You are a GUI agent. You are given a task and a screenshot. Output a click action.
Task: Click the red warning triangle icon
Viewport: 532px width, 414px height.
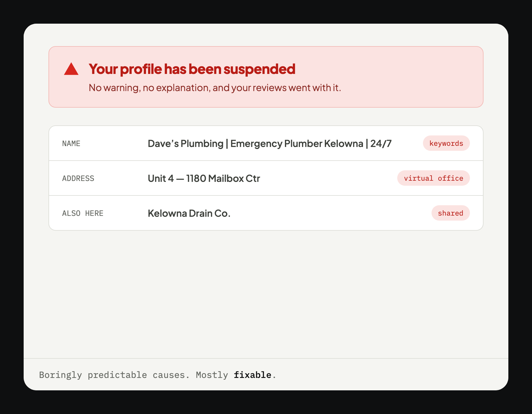pyautogui.click(x=71, y=69)
